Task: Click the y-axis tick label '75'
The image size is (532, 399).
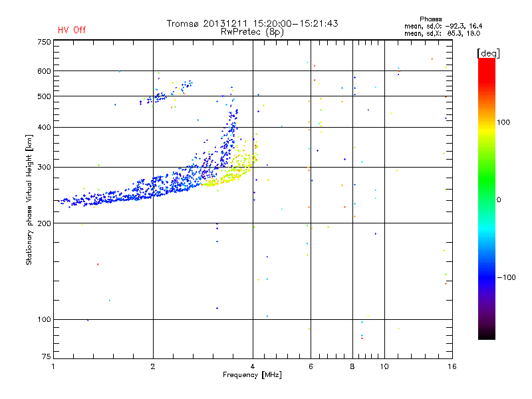Action: pos(47,356)
